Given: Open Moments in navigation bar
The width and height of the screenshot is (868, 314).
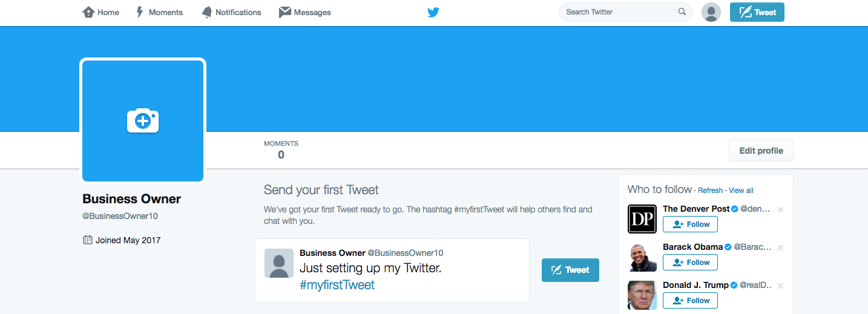Looking at the screenshot, I should tap(159, 12).
